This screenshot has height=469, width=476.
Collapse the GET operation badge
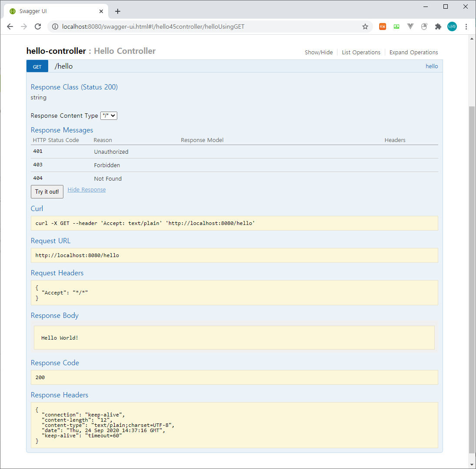pyautogui.click(x=37, y=66)
